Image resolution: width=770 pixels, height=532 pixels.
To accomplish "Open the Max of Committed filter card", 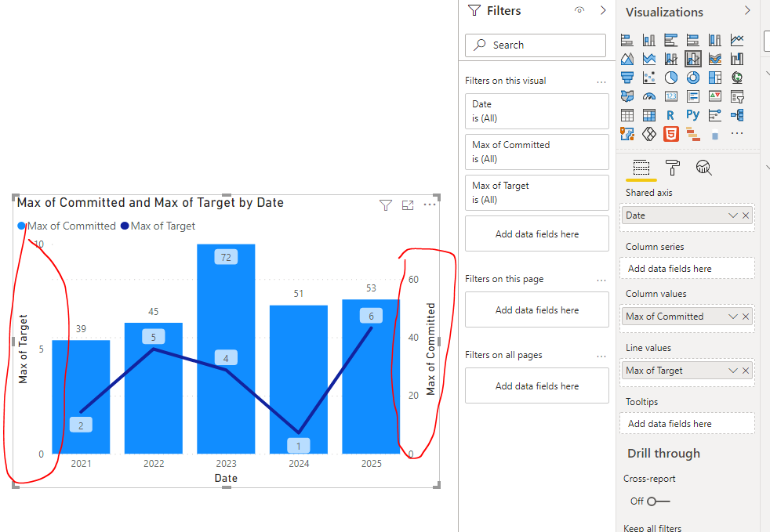I will click(537, 152).
